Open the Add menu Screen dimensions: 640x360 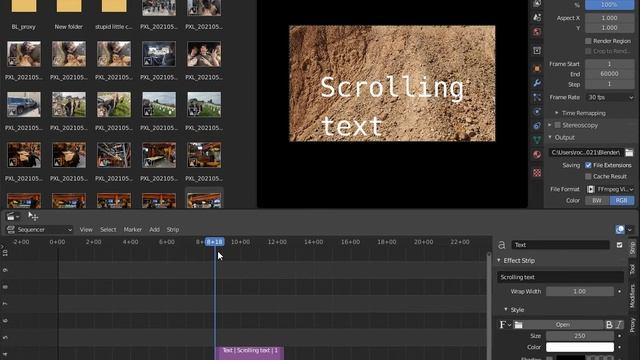pos(154,230)
